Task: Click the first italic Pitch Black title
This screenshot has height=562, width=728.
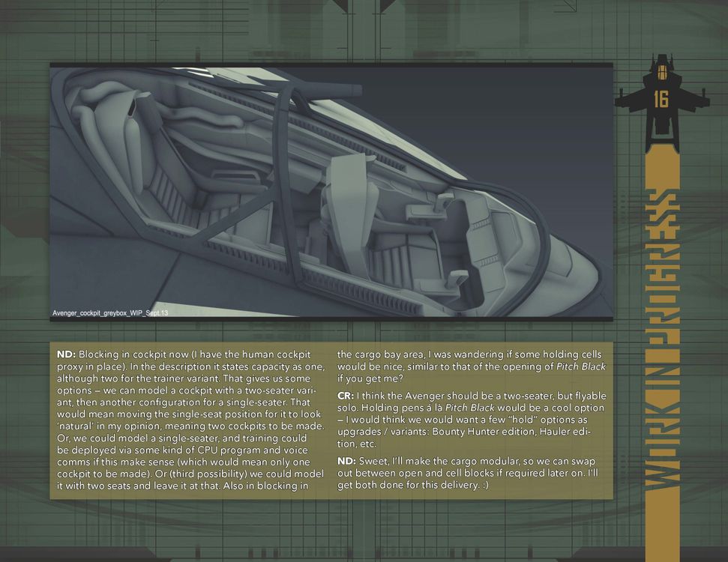Action: coord(581,366)
